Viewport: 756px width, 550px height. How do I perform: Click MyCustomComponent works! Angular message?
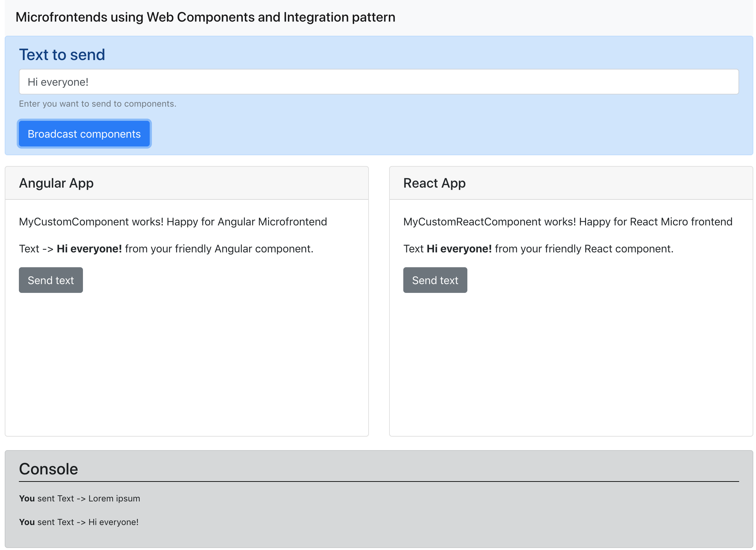[173, 222]
